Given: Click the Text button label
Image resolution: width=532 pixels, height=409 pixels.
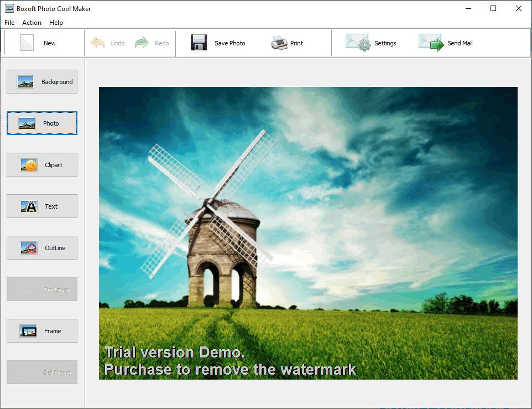Looking at the screenshot, I should pyautogui.click(x=51, y=206).
